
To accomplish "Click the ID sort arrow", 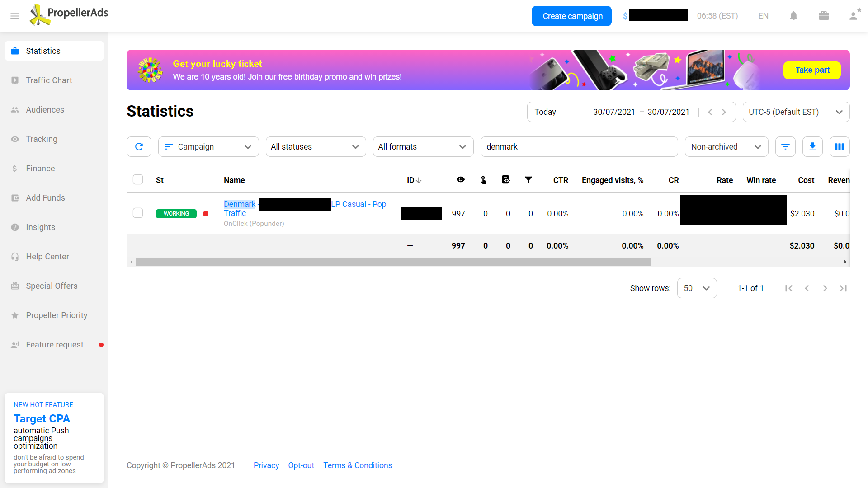I will 419,180.
